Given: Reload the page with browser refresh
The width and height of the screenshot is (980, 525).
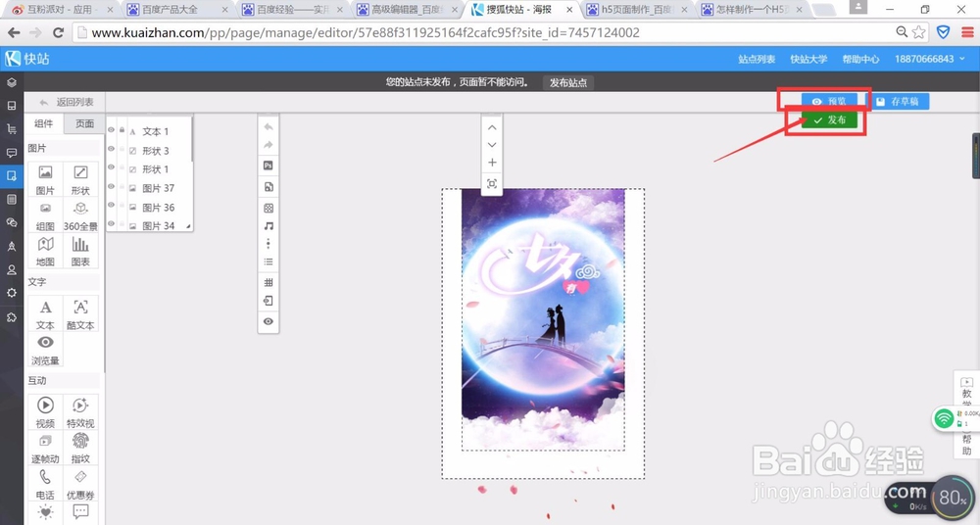Looking at the screenshot, I should 58,32.
